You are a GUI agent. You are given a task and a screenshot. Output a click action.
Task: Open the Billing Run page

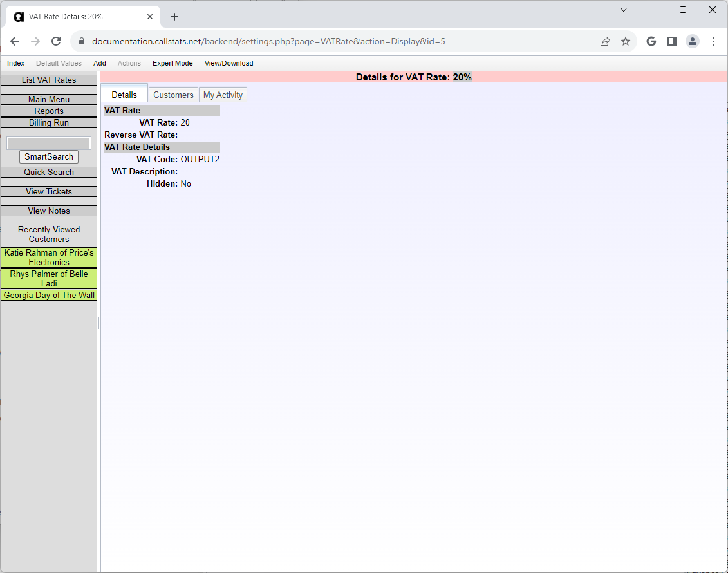49,123
